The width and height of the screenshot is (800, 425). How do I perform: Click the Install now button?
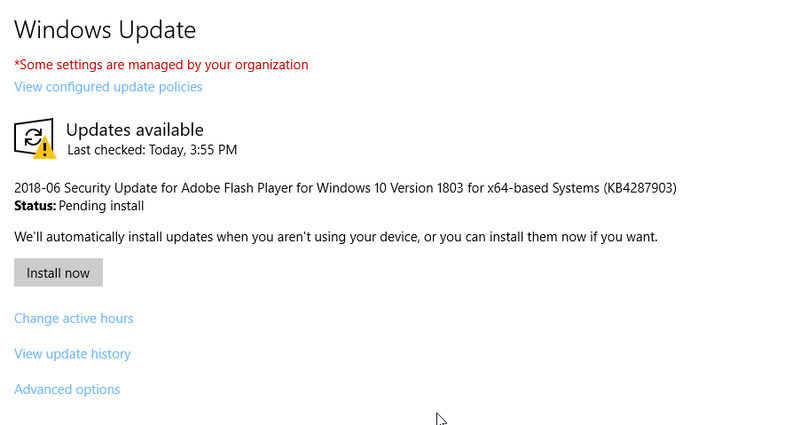[x=58, y=272]
